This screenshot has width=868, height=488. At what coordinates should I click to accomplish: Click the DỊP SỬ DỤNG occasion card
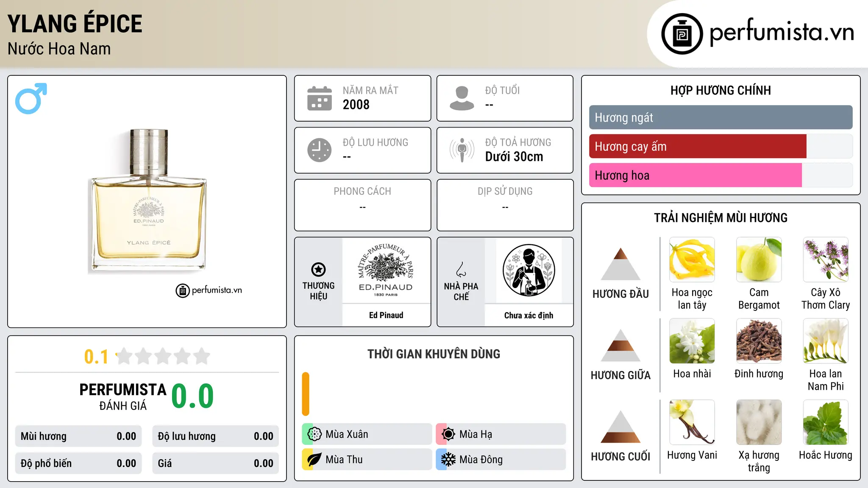[x=505, y=205]
